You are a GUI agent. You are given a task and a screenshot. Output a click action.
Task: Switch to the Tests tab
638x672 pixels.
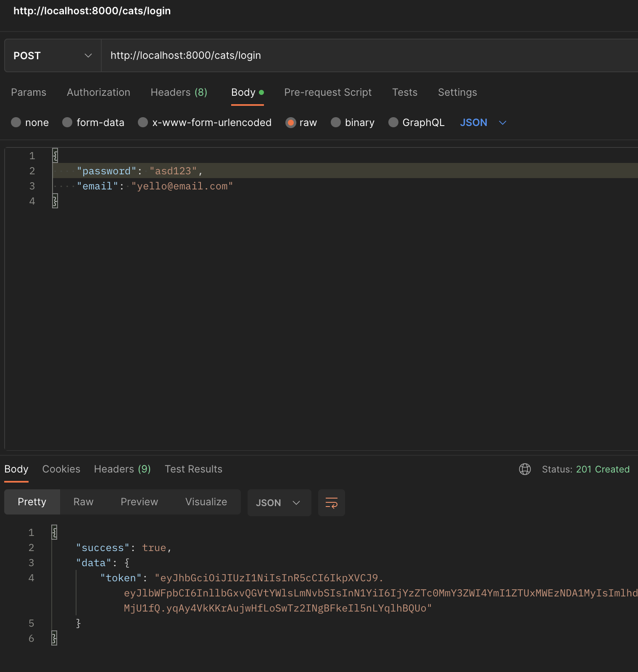405,92
